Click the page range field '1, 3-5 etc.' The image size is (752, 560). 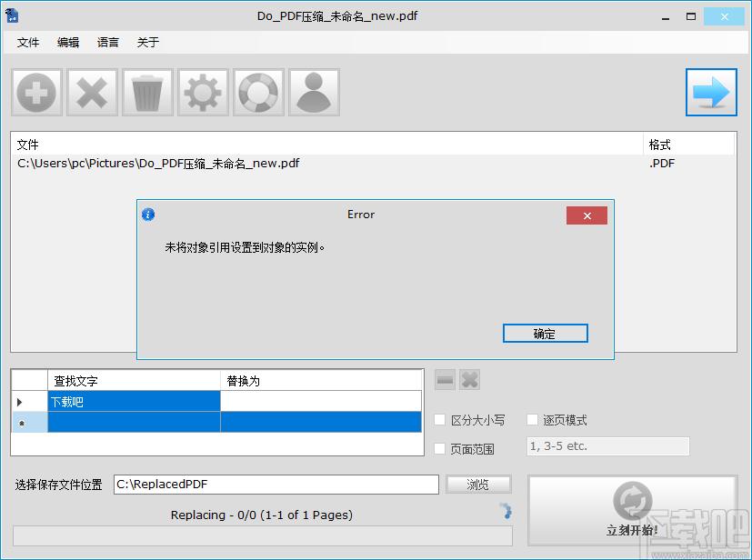click(x=607, y=446)
